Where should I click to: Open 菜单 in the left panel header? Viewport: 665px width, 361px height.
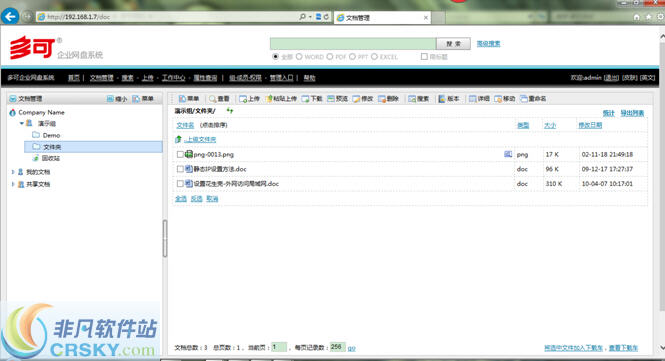143,99
